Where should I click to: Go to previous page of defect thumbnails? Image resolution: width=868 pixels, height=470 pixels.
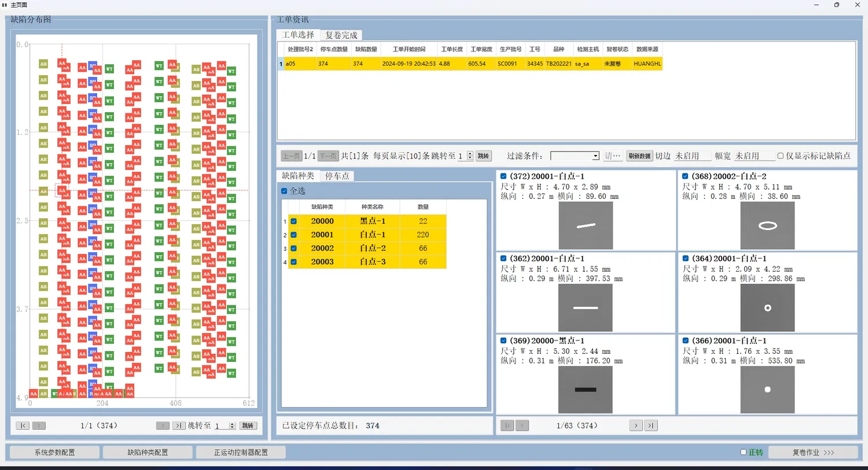pyautogui.click(x=522, y=425)
